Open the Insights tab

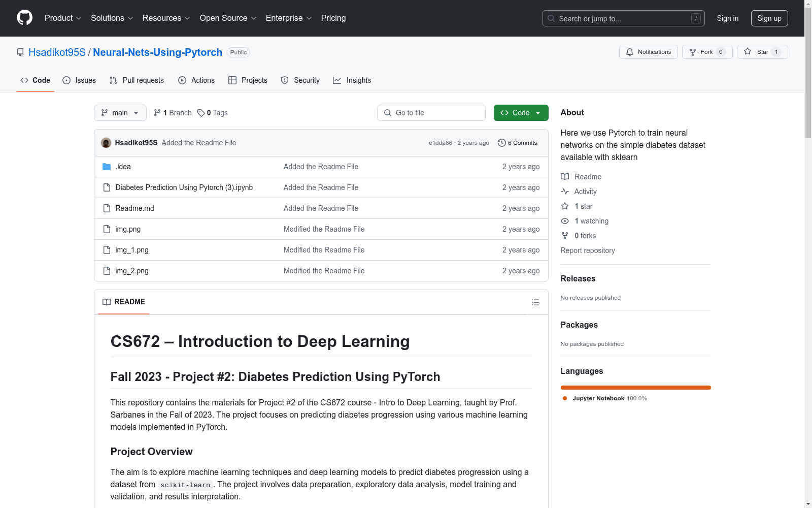click(x=352, y=80)
